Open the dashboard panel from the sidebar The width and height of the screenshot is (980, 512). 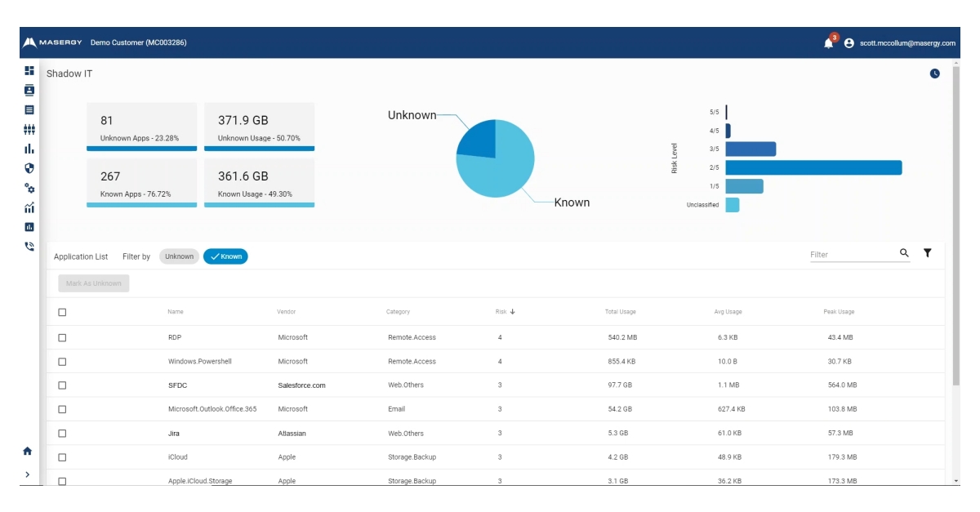coord(30,70)
